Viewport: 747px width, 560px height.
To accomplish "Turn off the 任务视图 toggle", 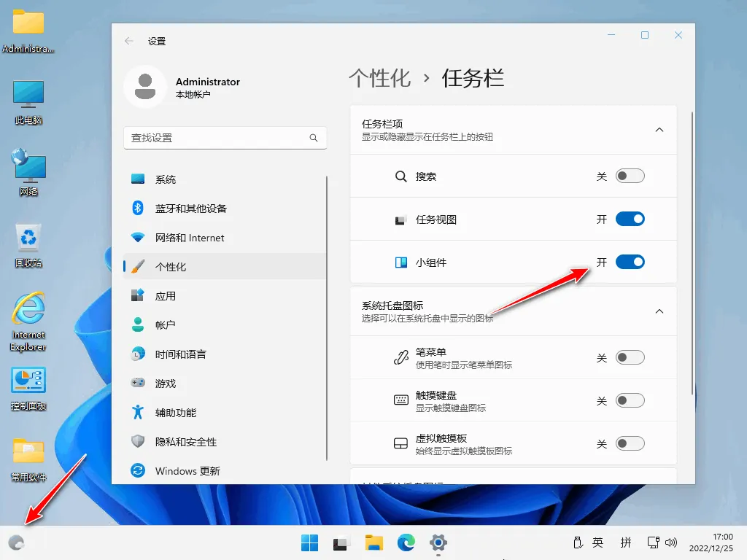I will [x=630, y=219].
